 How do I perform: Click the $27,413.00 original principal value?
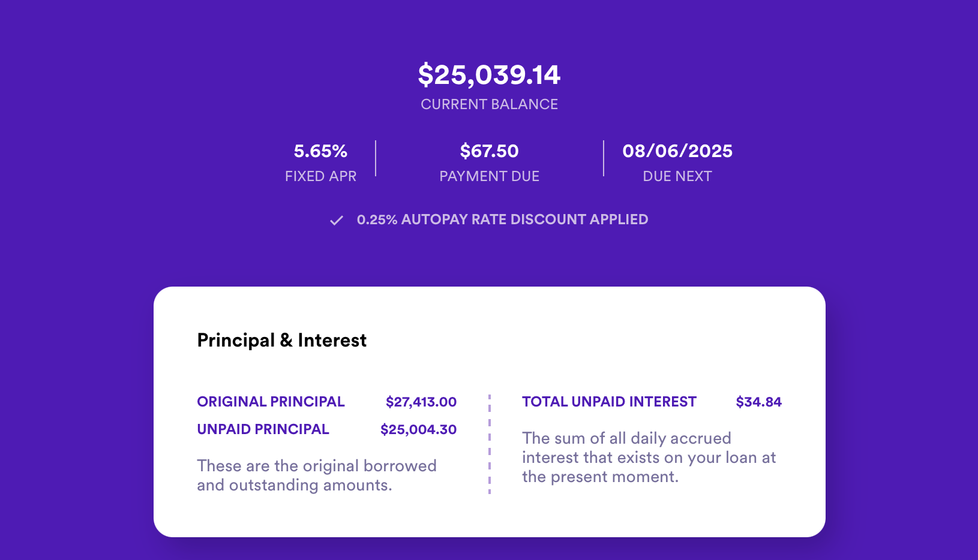(421, 402)
